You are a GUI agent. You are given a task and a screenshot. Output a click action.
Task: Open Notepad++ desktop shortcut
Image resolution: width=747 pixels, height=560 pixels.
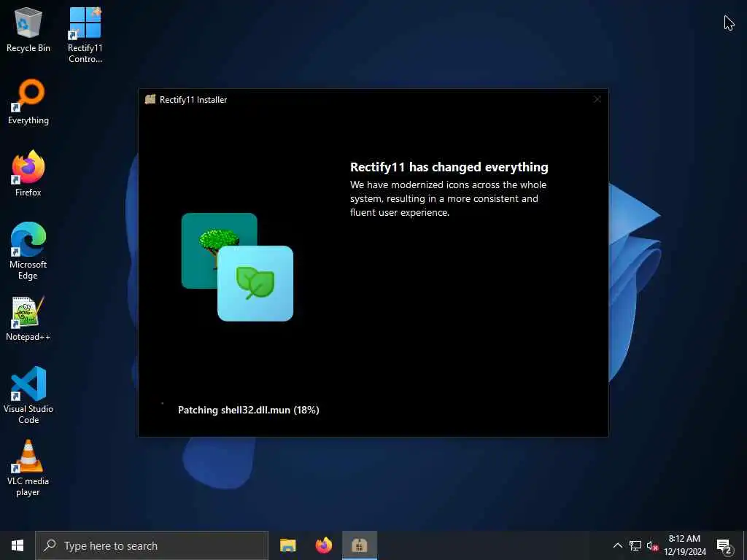coord(28,319)
